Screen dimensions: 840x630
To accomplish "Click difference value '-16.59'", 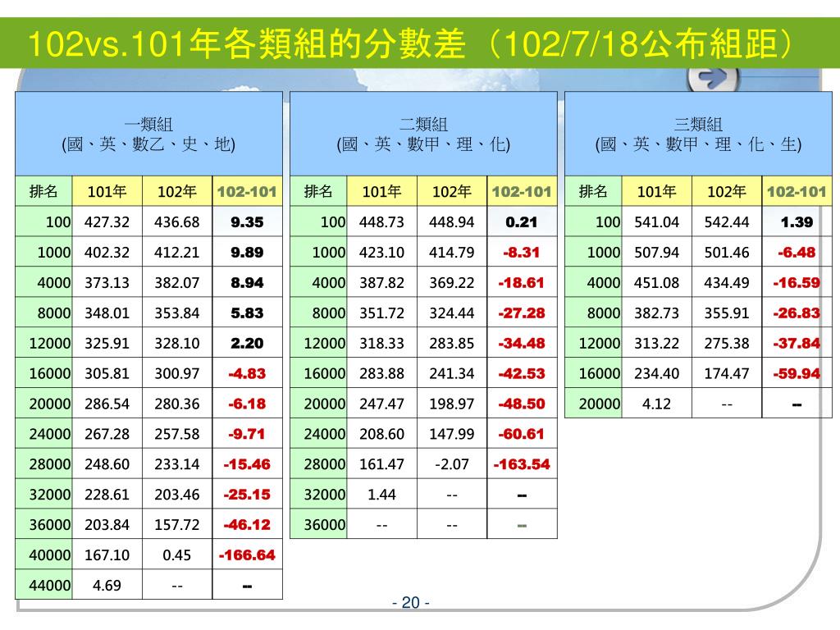I will coord(797,282).
